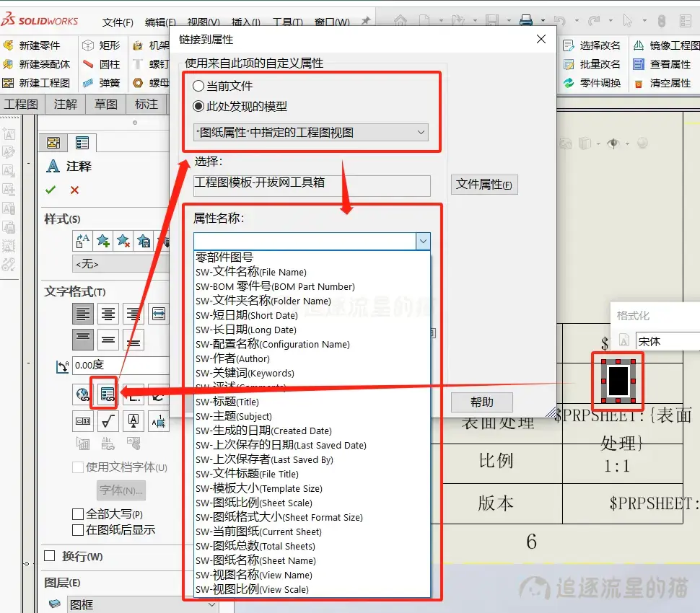
Task: Open the 图层 layer dropdown showing 图框
Action: click(211, 606)
